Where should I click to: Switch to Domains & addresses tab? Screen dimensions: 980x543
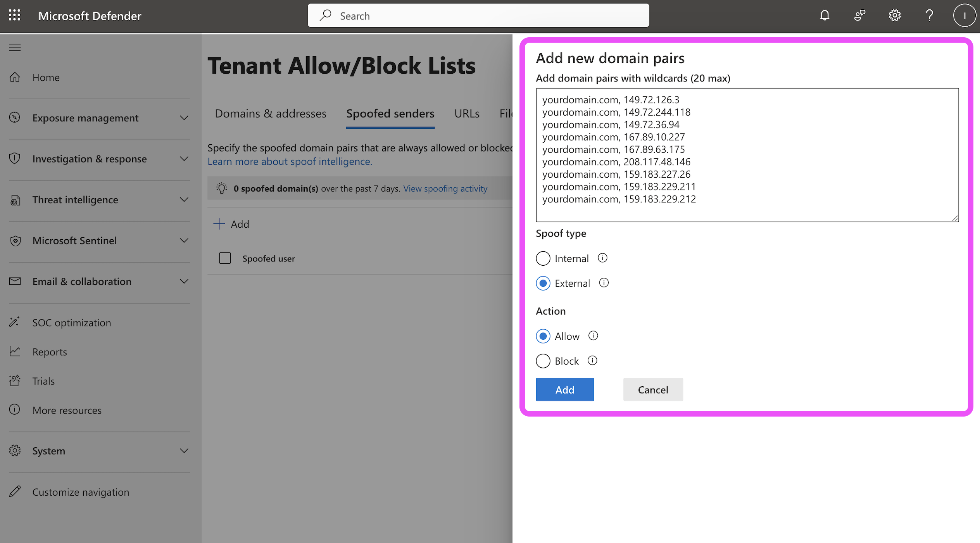tap(271, 114)
